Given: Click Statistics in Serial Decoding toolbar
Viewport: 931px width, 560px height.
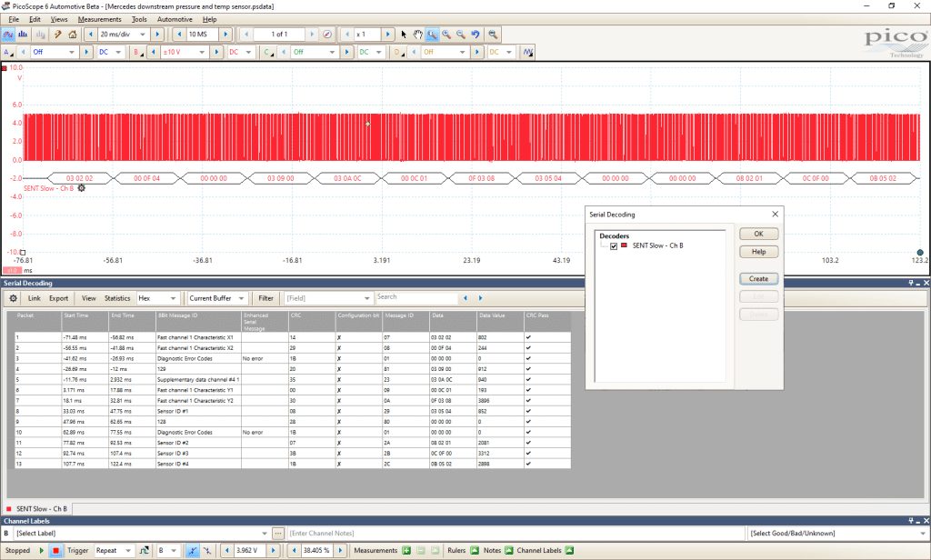Looking at the screenshot, I should (117, 298).
